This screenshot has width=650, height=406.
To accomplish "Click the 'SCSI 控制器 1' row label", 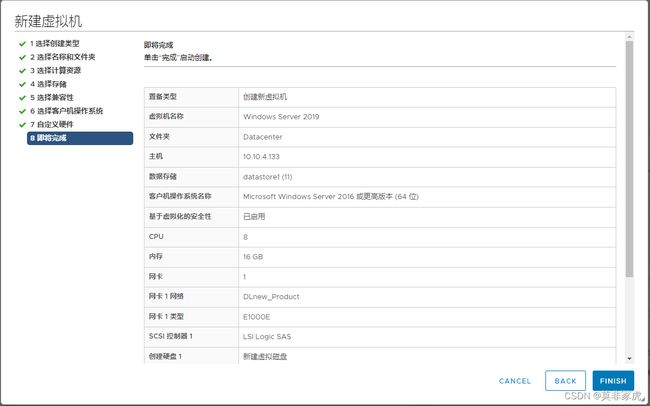I will 170,336.
